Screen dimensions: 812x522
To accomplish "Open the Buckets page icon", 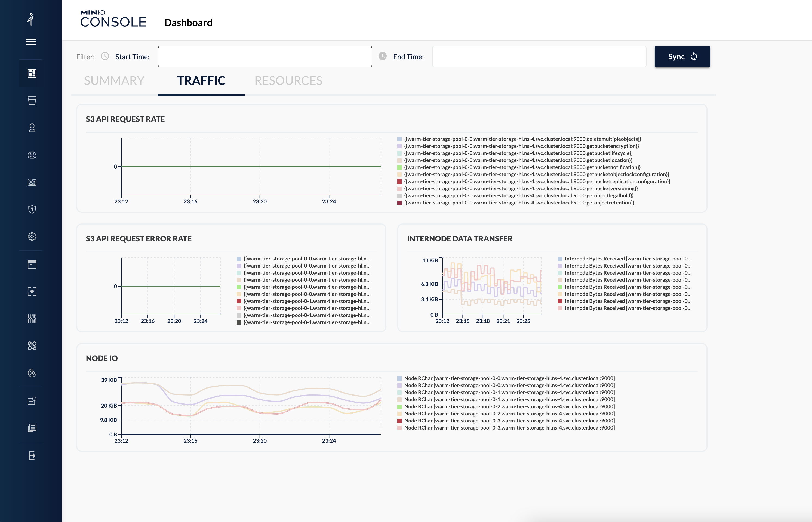I will click(x=32, y=101).
